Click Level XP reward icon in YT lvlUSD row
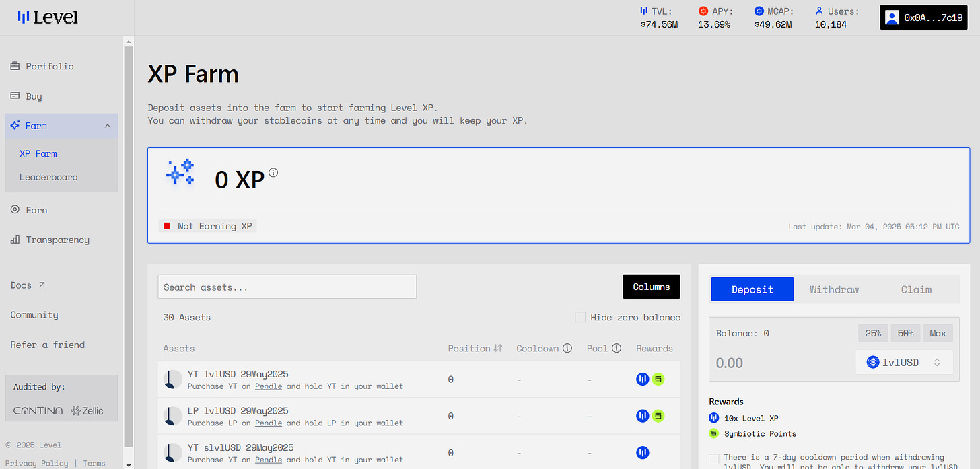The image size is (980, 469). [643, 380]
